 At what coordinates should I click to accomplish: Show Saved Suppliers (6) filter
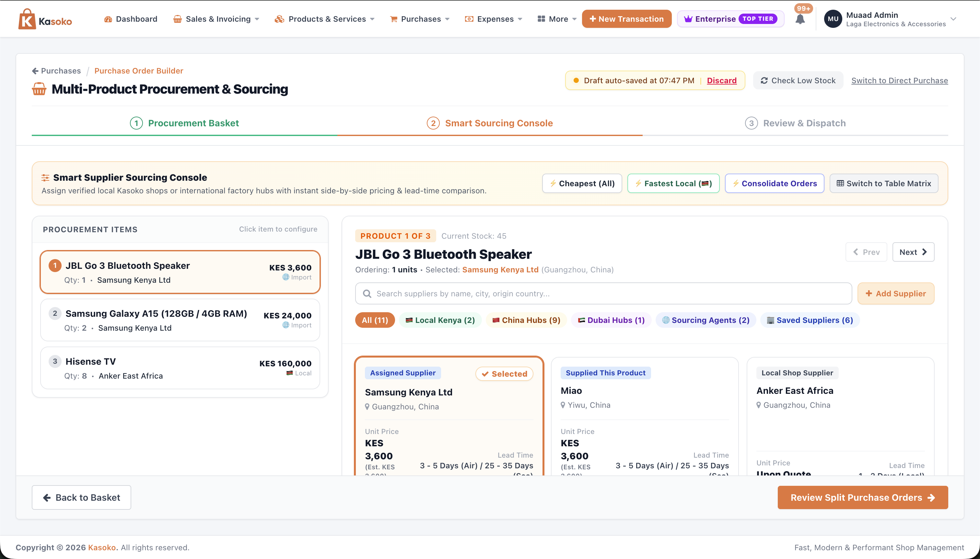coord(810,320)
